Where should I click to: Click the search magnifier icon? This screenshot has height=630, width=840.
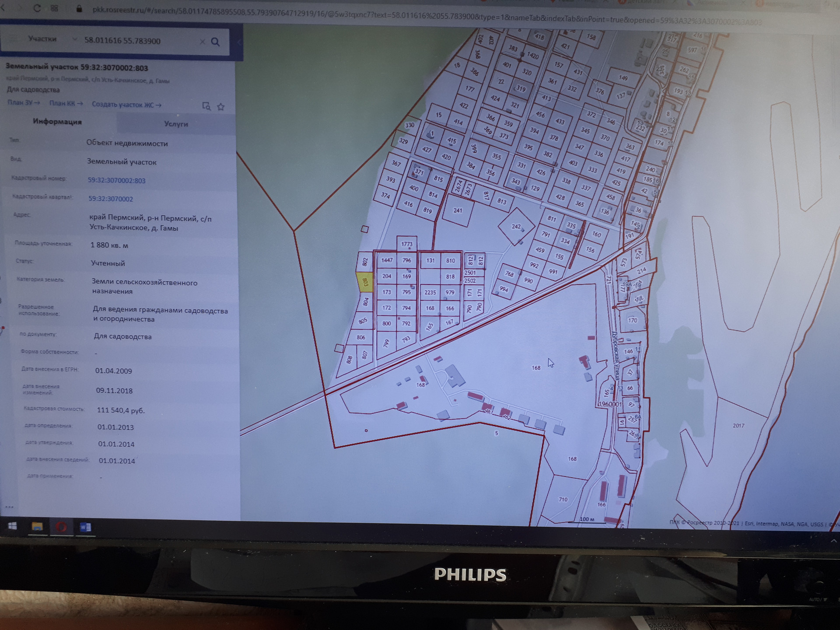(x=215, y=42)
